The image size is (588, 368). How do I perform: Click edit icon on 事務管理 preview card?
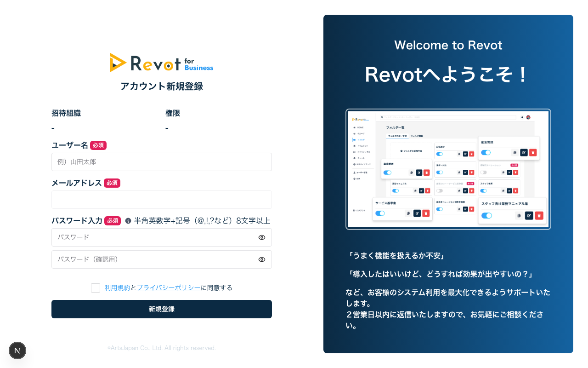click(x=418, y=172)
